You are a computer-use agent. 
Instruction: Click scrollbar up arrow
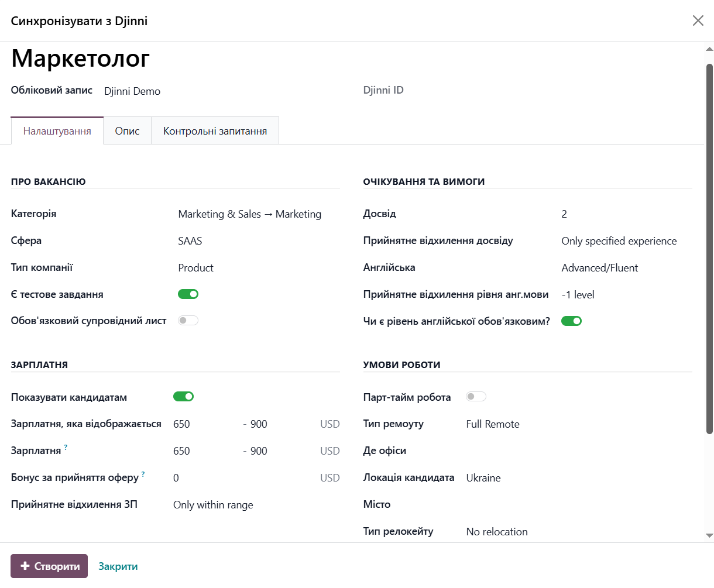click(709, 49)
